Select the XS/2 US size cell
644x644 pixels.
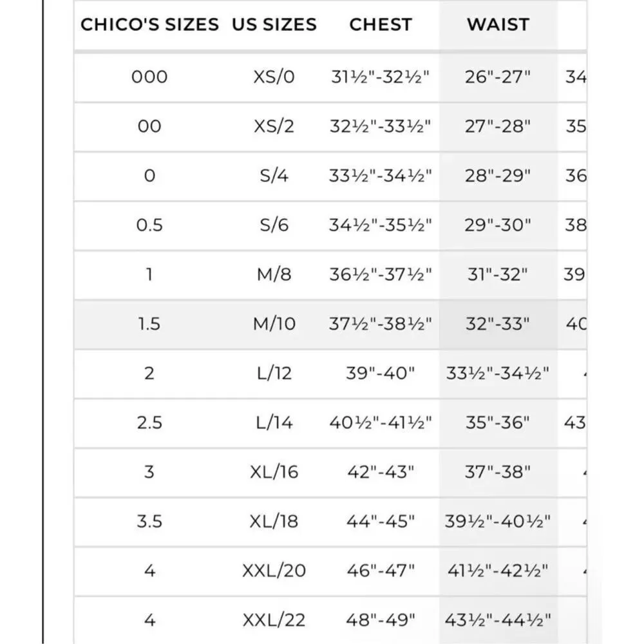tap(274, 126)
